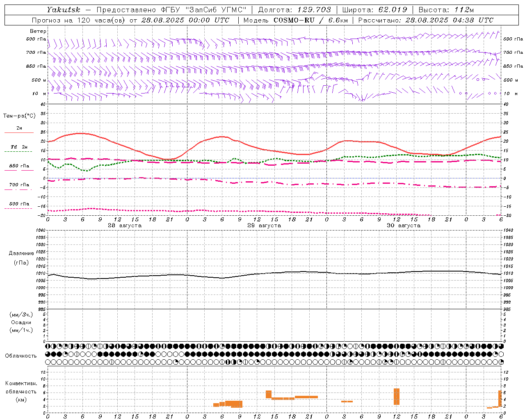Click the "Td 2м" dew point legend entry
The height and width of the screenshot is (420, 525).
click(19, 148)
